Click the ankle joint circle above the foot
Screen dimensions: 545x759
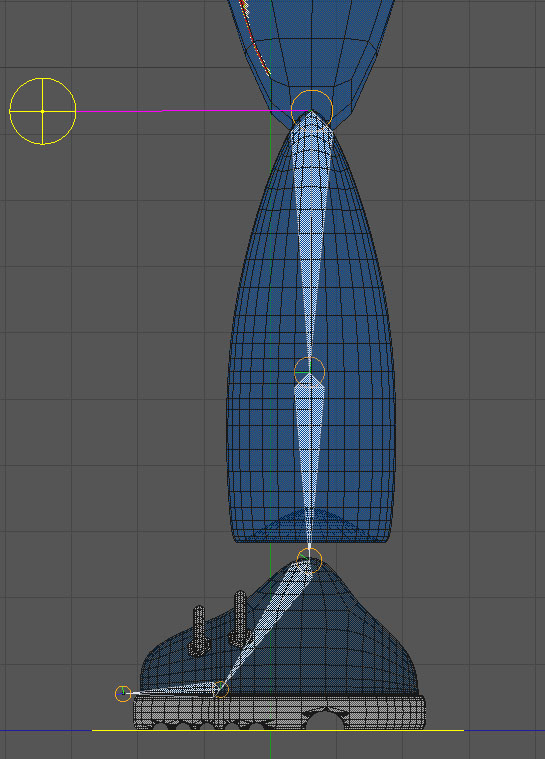coord(310,560)
